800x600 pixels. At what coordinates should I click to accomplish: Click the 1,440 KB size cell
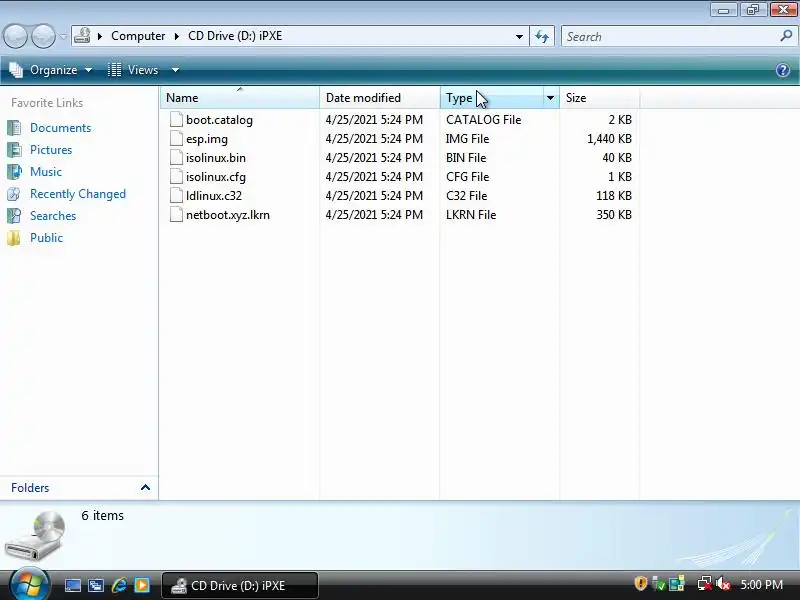pyautogui.click(x=609, y=139)
